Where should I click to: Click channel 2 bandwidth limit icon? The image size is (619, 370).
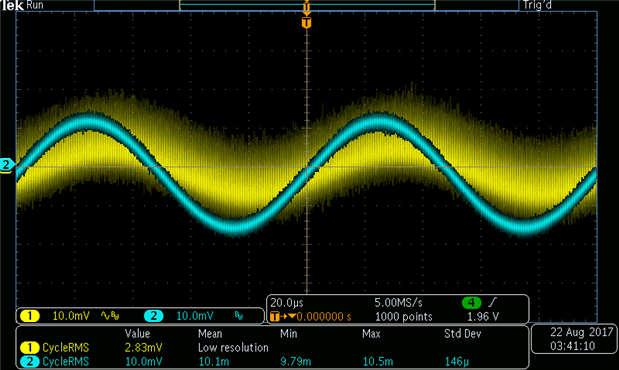click(x=239, y=316)
